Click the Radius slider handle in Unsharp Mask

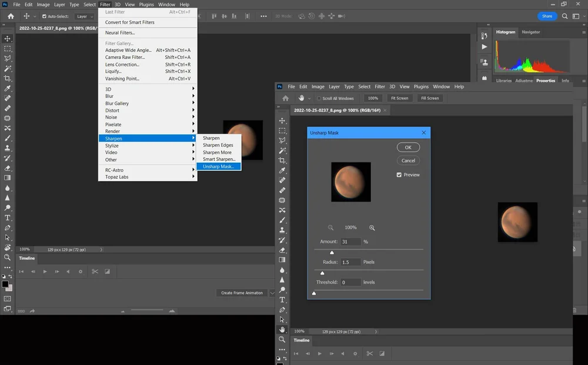[x=322, y=273]
